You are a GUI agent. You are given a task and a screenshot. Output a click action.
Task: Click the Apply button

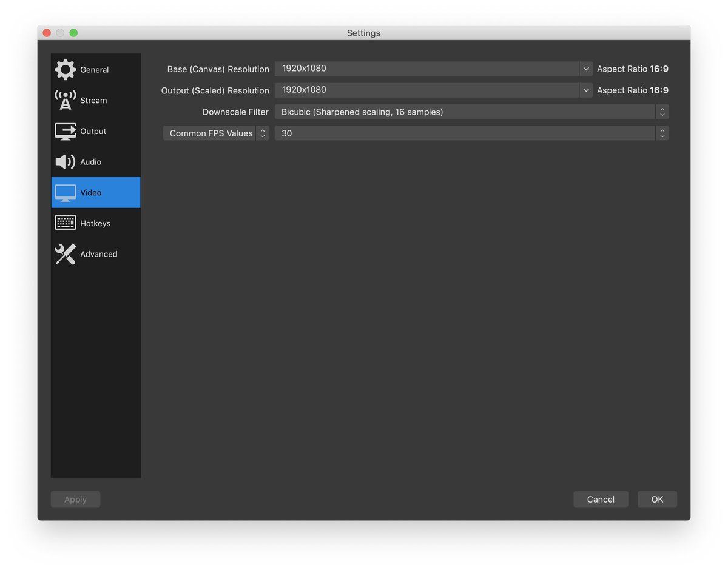(x=75, y=499)
